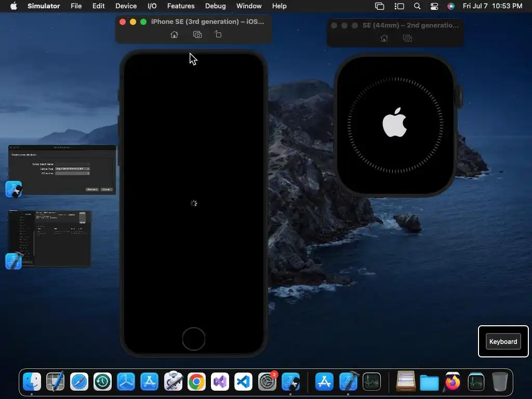Image resolution: width=532 pixels, height=399 pixels.
Task: Click the overlapping windows menu bar icon
Action: tap(379, 6)
